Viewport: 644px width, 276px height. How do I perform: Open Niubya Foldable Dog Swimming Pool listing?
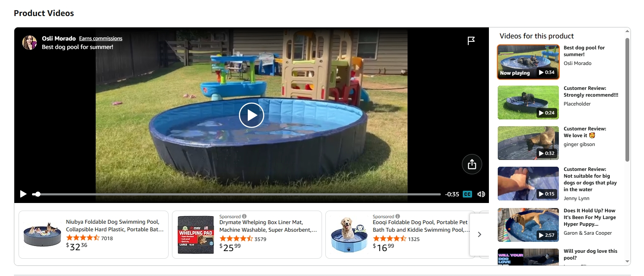pyautogui.click(x=115, y=226)
